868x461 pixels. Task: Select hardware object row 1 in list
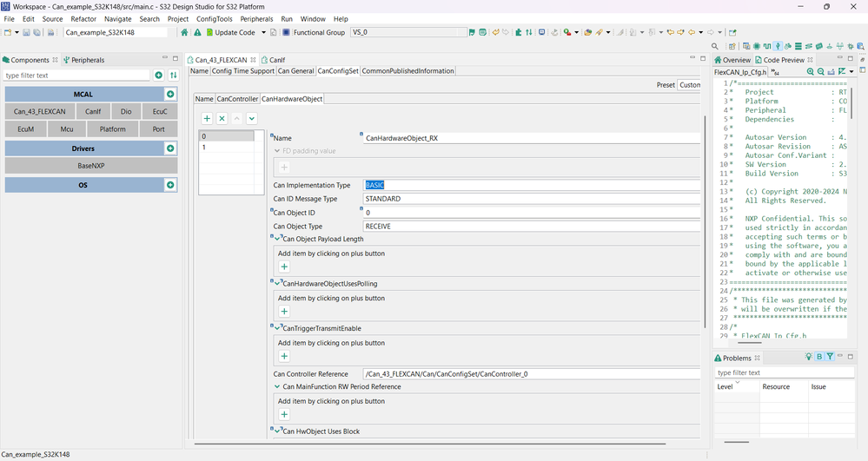tap(227, 148)
